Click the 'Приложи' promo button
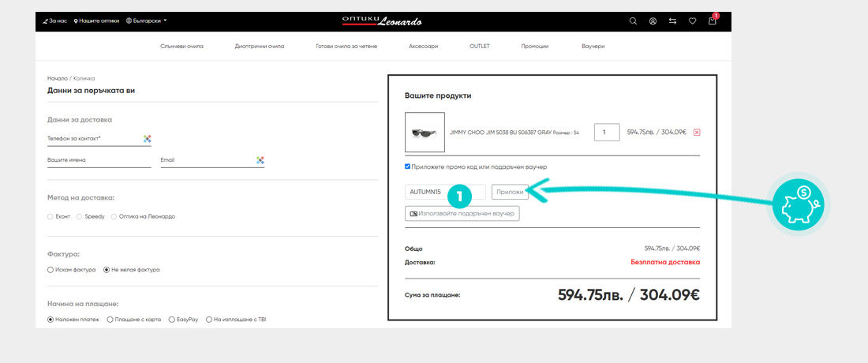 click(509, 192)
